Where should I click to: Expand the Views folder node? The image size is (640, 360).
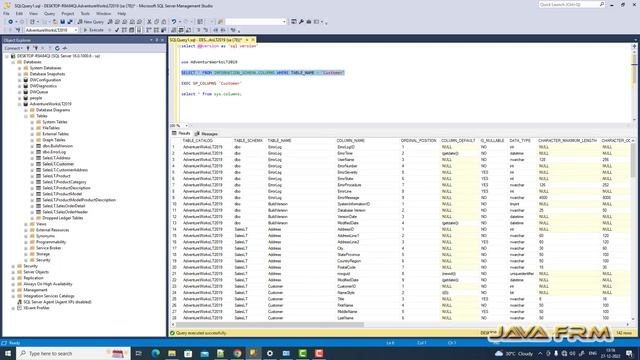[26, 224]
